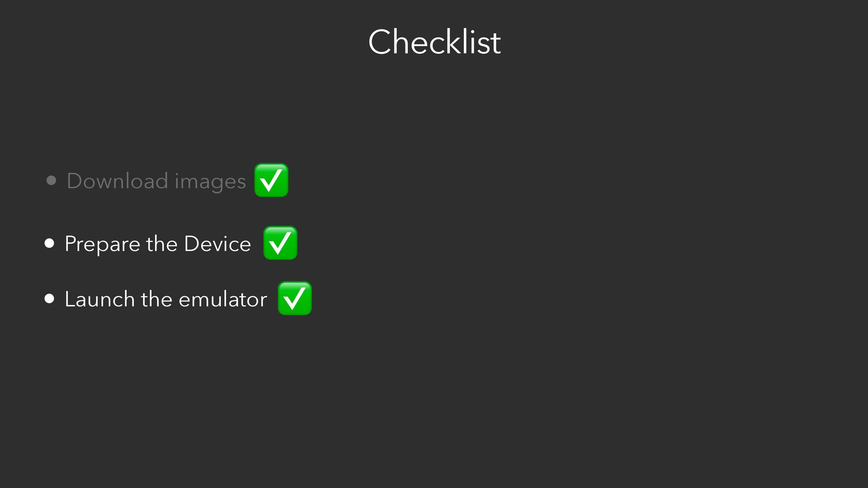Screen dimensions: 868x488
Task: Click the word "Launch" in third bullet
Action: click(99, 299)
